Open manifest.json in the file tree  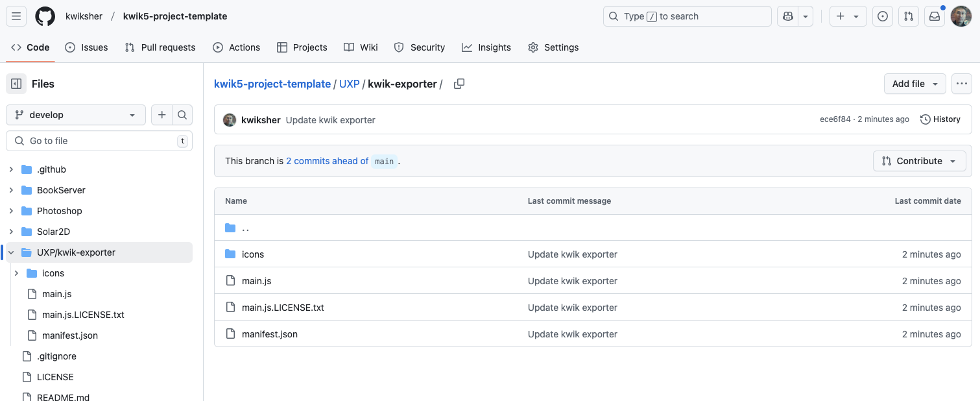coord(70,335)
